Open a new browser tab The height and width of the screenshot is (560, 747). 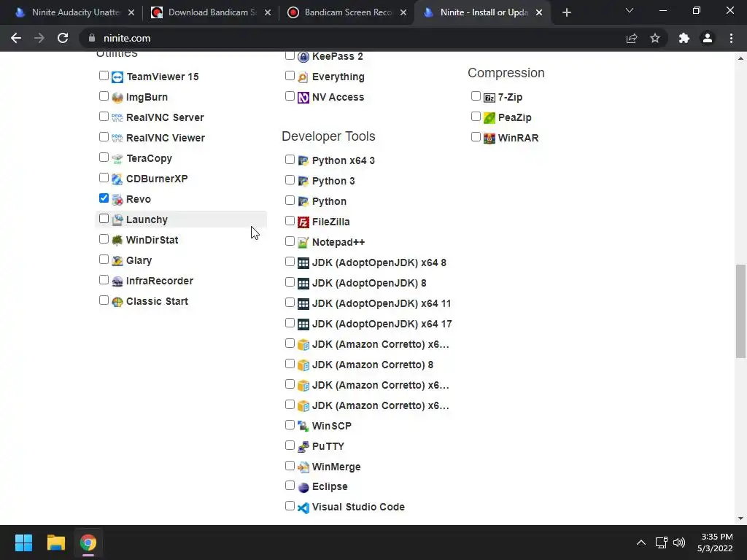(566, 13)
